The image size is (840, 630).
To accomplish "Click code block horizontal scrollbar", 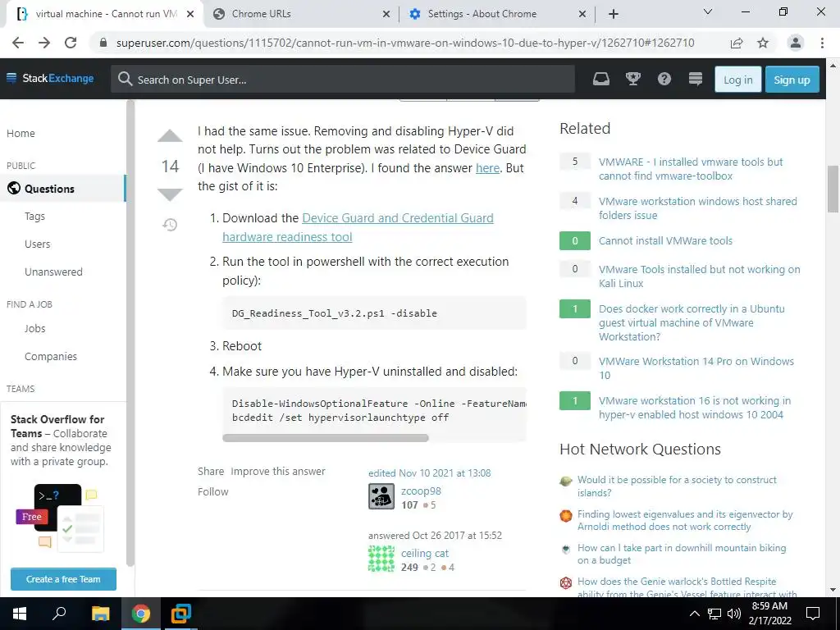I will point(325,438).
